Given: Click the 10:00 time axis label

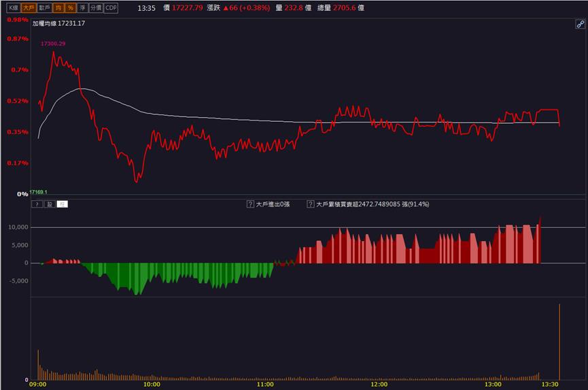Looking at the screenshot, I should (152, 385).
